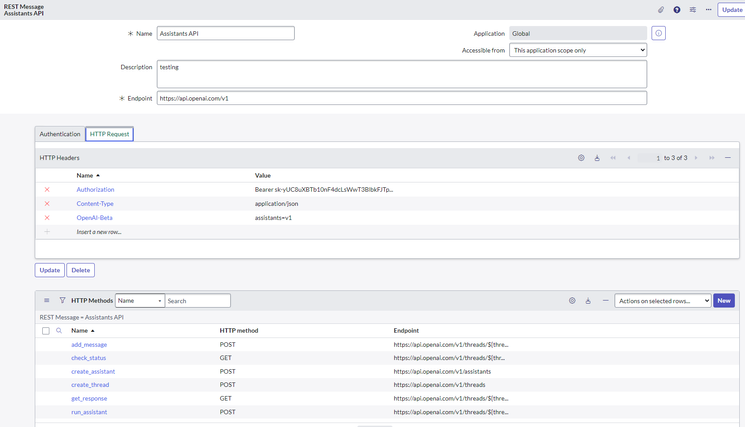Open the create_assistant method
745x427 pixels.
[x=93, y=371]
